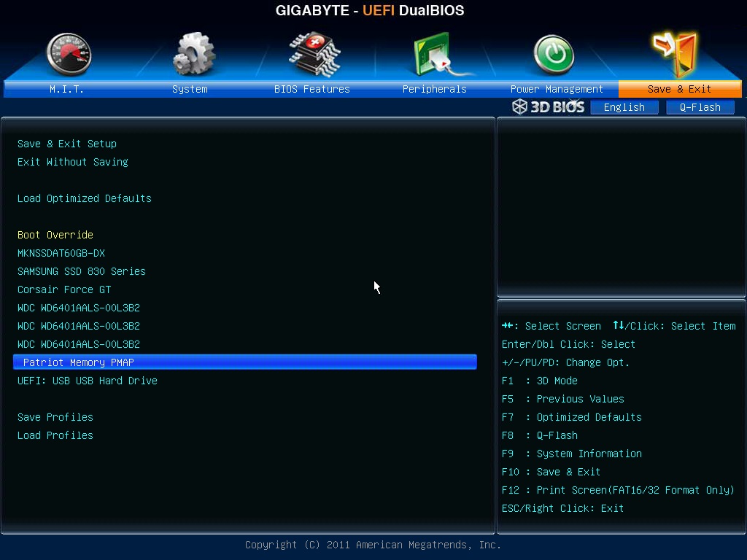This screenshot has height=560, width=747.
Task: Launch Q-Flash from the top button
Action: click(x=700, y=107)
